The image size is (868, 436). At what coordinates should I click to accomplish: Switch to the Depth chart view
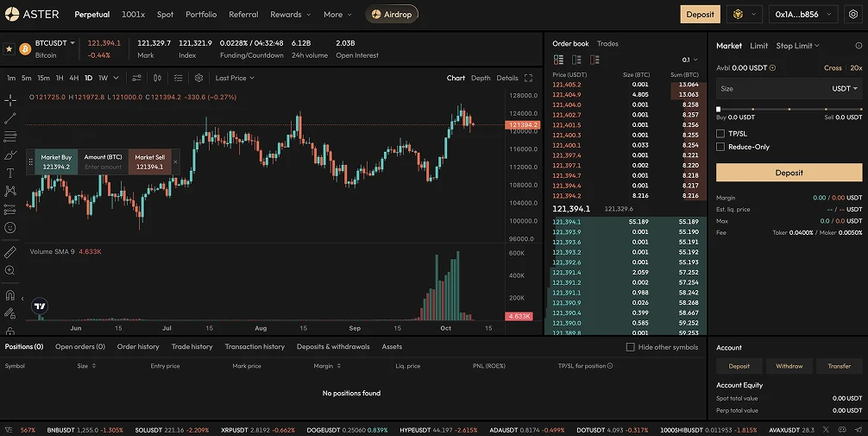pyautogui.click(x=481, y=78)
